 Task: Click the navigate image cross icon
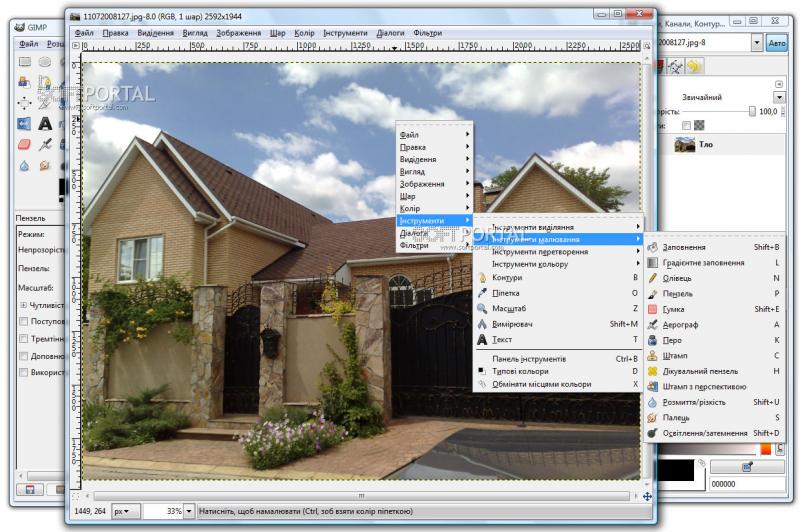[x=647, y=496]
